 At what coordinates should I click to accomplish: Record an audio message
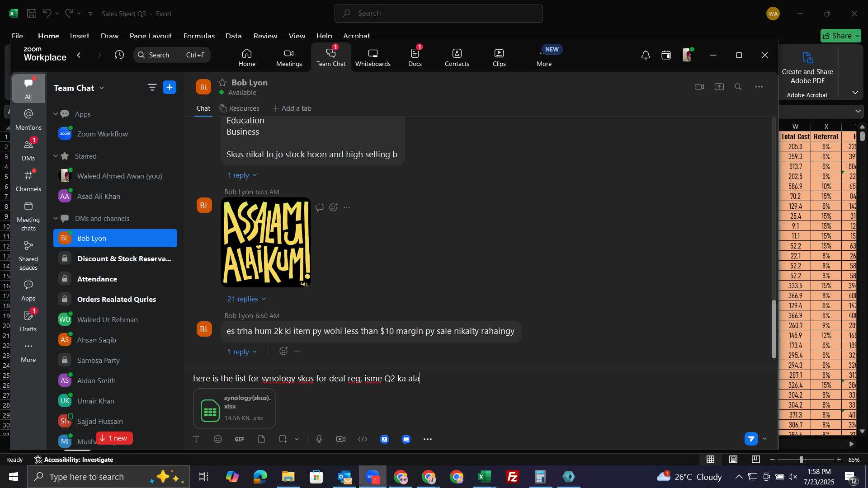(319, 439)
